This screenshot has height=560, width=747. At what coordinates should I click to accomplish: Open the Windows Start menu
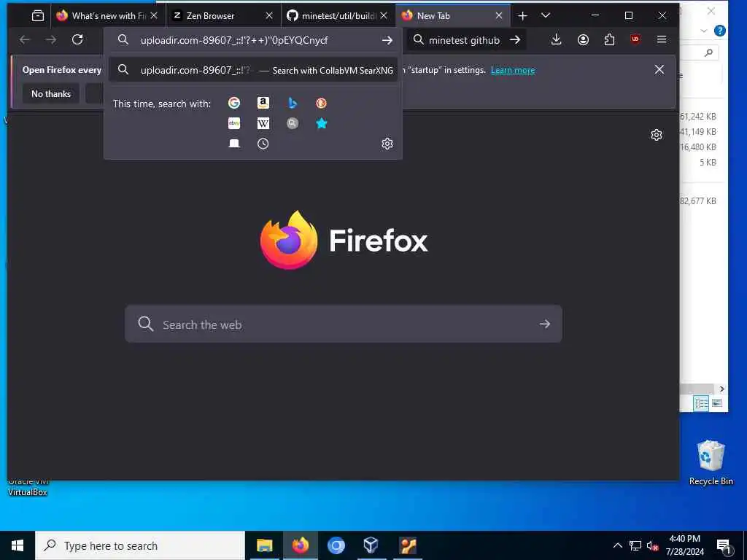click(x=18, y=545)
